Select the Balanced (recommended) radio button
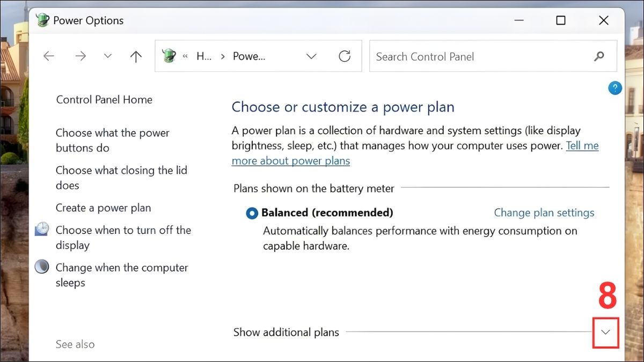644x362 pixels. pos(252,213)
